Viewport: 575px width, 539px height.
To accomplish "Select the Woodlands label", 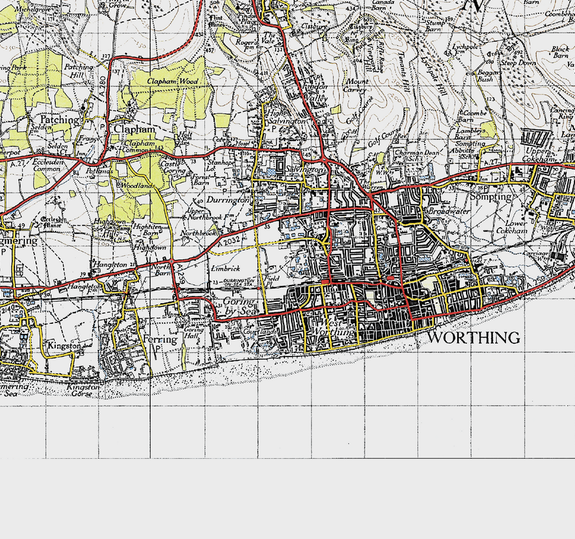I will click(x=135, y=186).
